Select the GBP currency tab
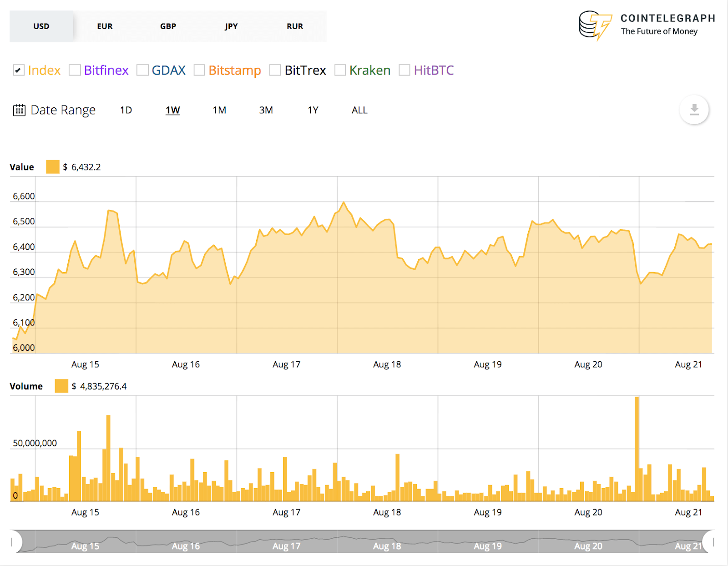The image size is (728, 566). click(x=168, y=26)
